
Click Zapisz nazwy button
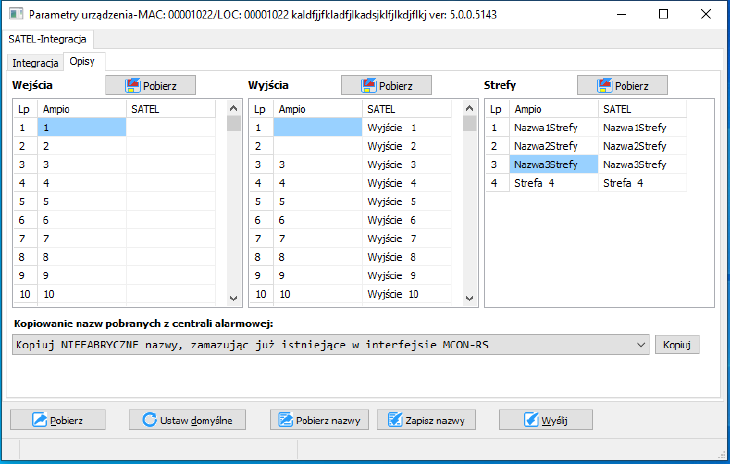(x=426, y=420)
